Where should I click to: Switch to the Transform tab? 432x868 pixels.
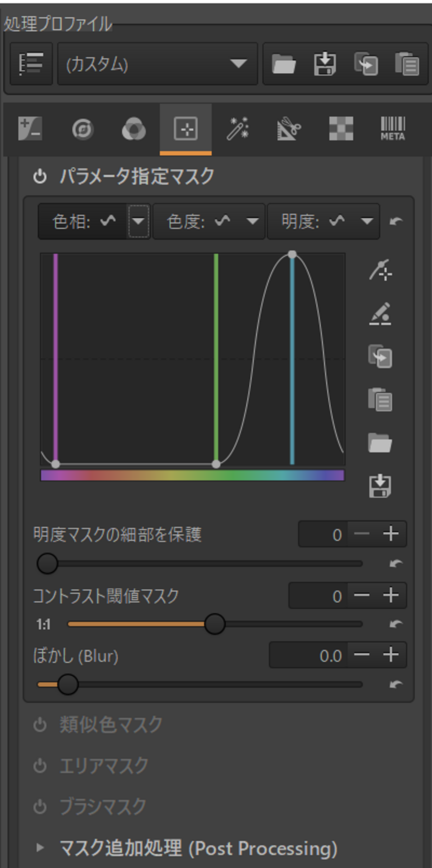click(x=289, y=129)
